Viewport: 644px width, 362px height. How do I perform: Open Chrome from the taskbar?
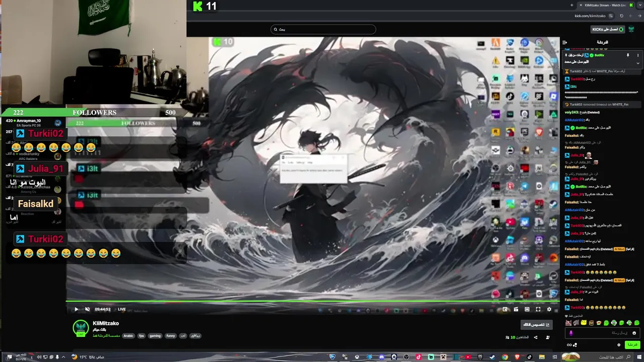coord(505,357)
